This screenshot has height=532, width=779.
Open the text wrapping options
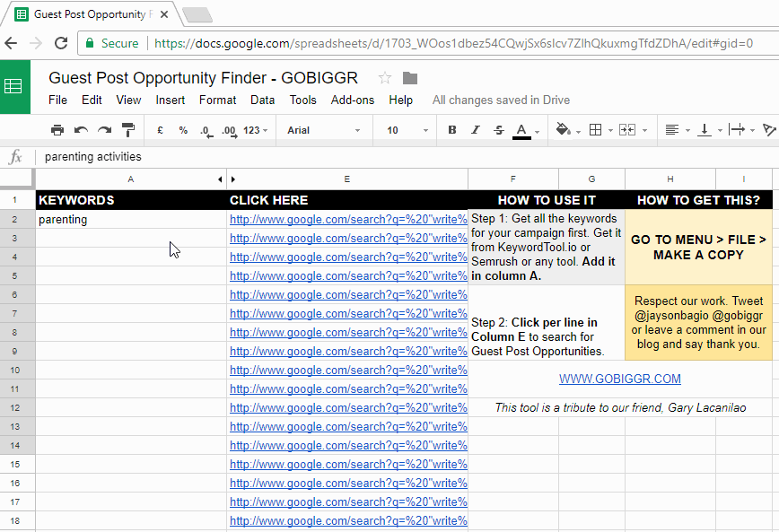737,130
